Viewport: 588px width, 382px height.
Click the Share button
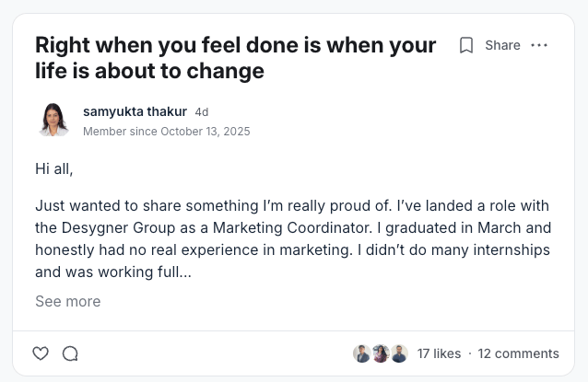click(502, 45)
